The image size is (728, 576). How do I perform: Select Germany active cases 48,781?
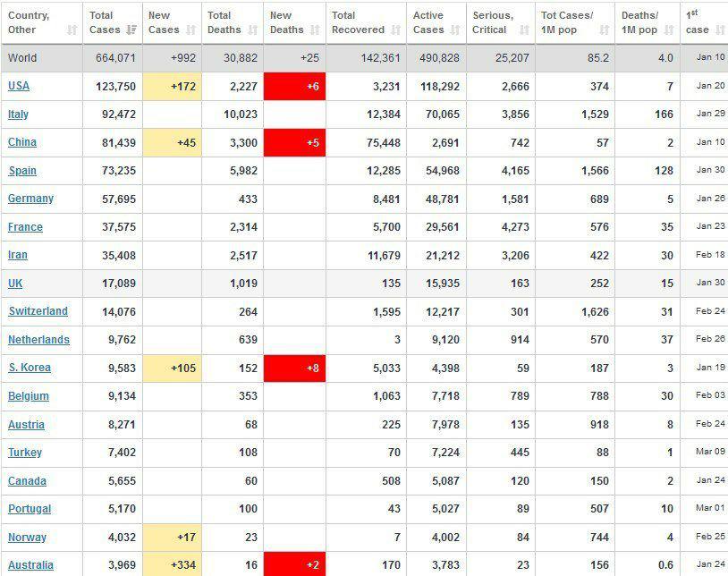coord(443,199)
